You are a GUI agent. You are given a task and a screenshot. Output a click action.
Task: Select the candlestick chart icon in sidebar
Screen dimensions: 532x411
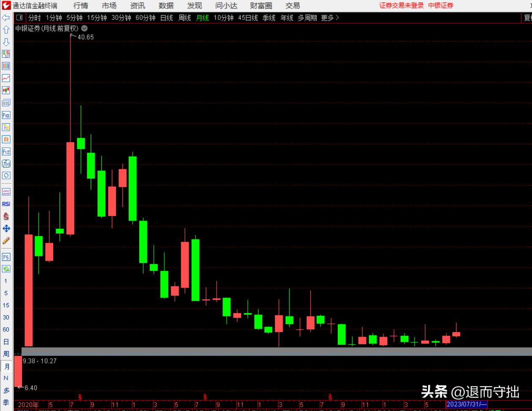tap(6, 90)
